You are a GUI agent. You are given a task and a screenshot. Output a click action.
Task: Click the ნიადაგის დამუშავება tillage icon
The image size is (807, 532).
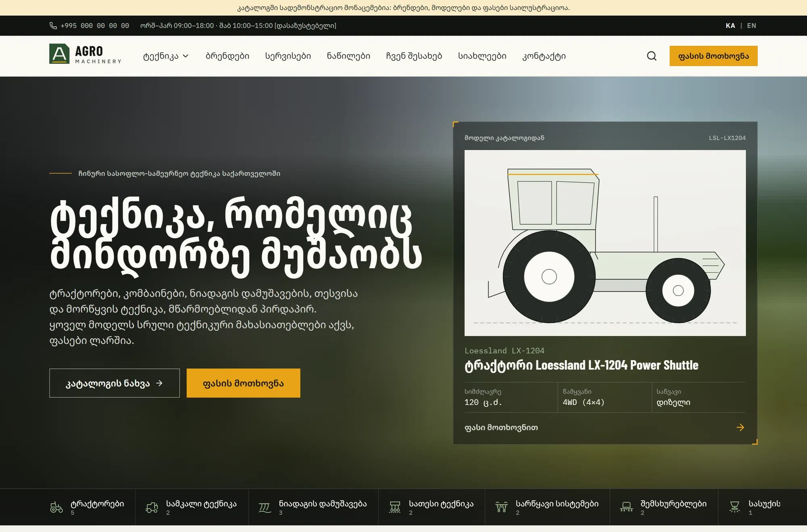pos(265,507)
